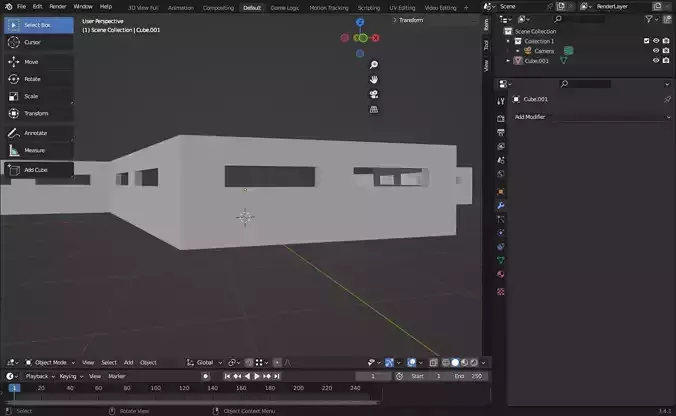Disable Camera in renders with camera icon
This screenshot has width=676, height=416.
click(666, 50)
